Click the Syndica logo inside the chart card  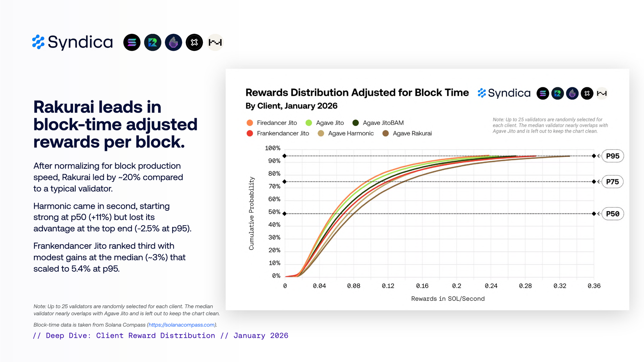[504, 93]
